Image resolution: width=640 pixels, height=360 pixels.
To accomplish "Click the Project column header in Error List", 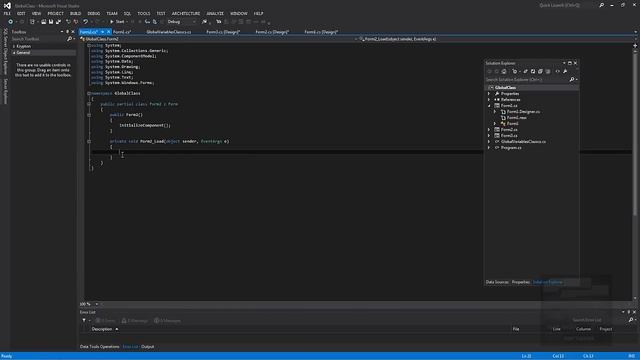I will click(606, 329).
